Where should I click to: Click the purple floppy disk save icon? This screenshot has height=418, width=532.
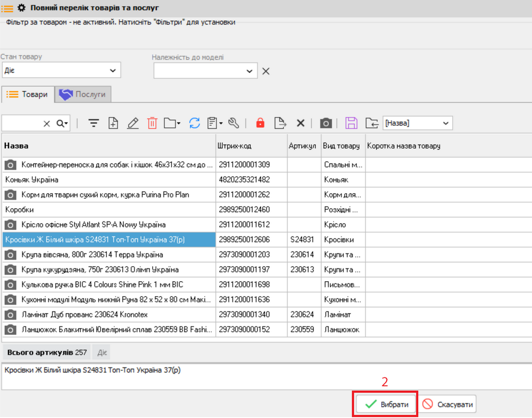pyautogui.click(x=351, y=124)
